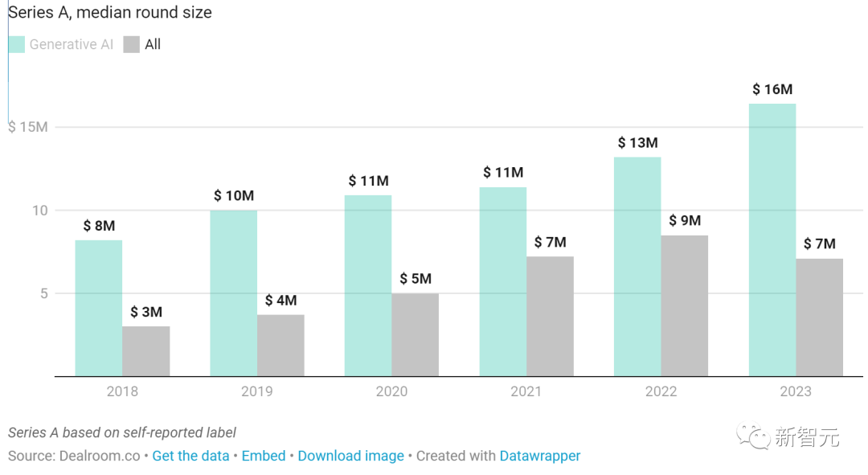Image resolution: width=868 pixels, height=475 pixels.
Task: Click the All legend label
Action: point(153,44)
